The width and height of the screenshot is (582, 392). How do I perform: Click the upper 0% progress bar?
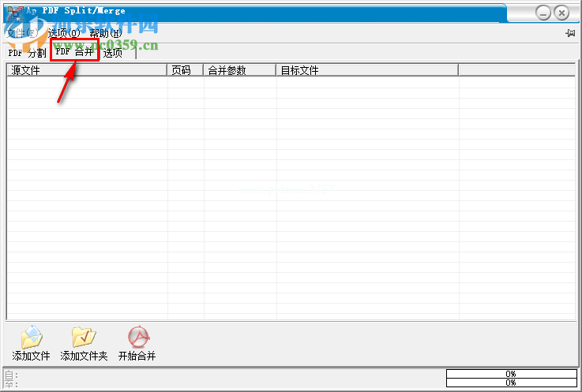click(x=511, y=373)
